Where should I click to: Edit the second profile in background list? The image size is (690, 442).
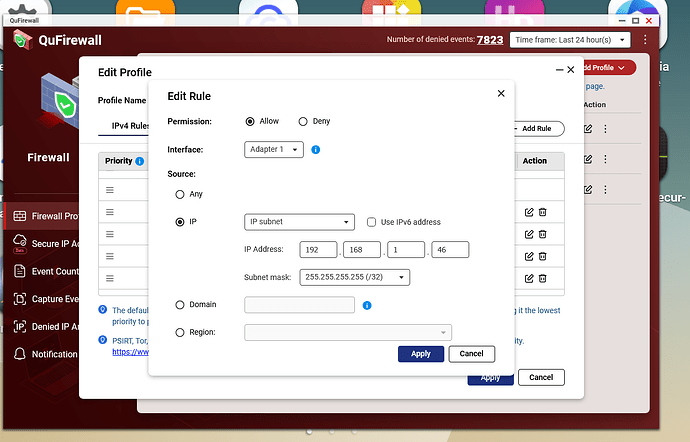(588, 159)
